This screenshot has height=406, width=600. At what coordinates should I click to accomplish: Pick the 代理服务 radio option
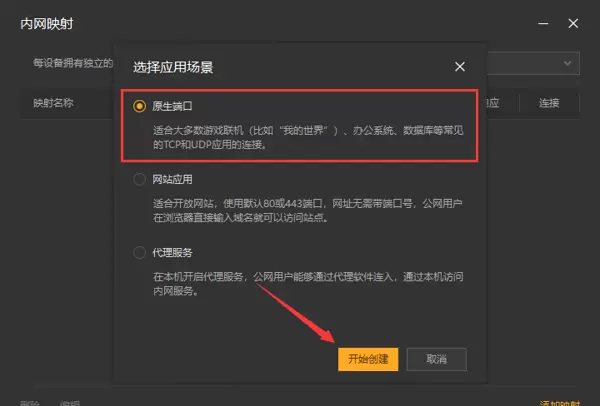[x=139, y=253]
